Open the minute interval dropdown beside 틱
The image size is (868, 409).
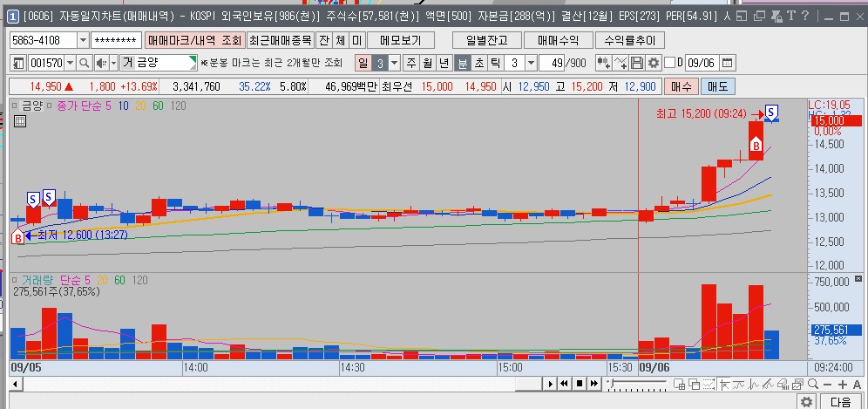[531, 63]
